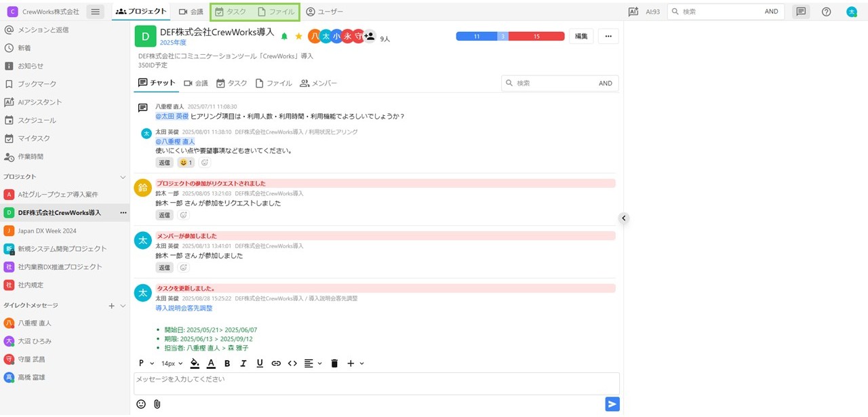Screen dimensions: 868x417
Task: Click the add member icon next to avatars
Action: click(370, 37)
